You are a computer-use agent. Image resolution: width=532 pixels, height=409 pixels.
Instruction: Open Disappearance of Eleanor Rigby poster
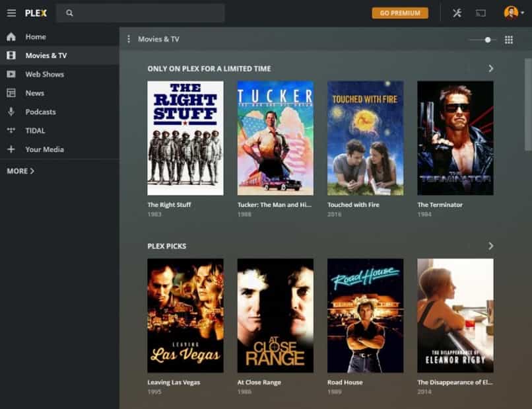click(x=455, y=316)
